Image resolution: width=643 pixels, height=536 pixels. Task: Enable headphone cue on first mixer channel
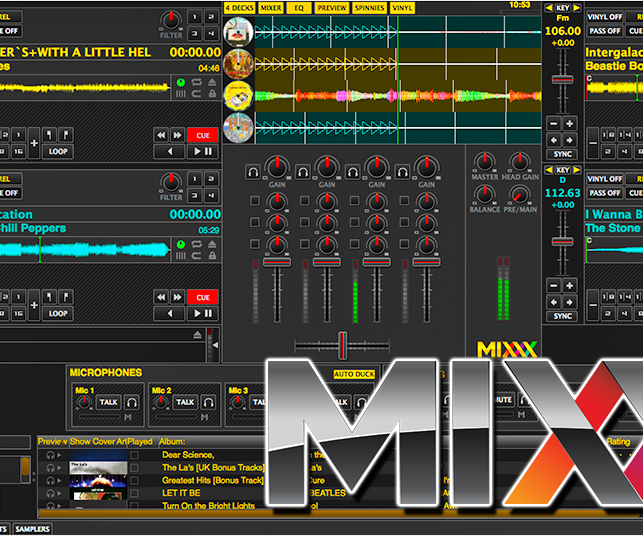tap(253, 172)
